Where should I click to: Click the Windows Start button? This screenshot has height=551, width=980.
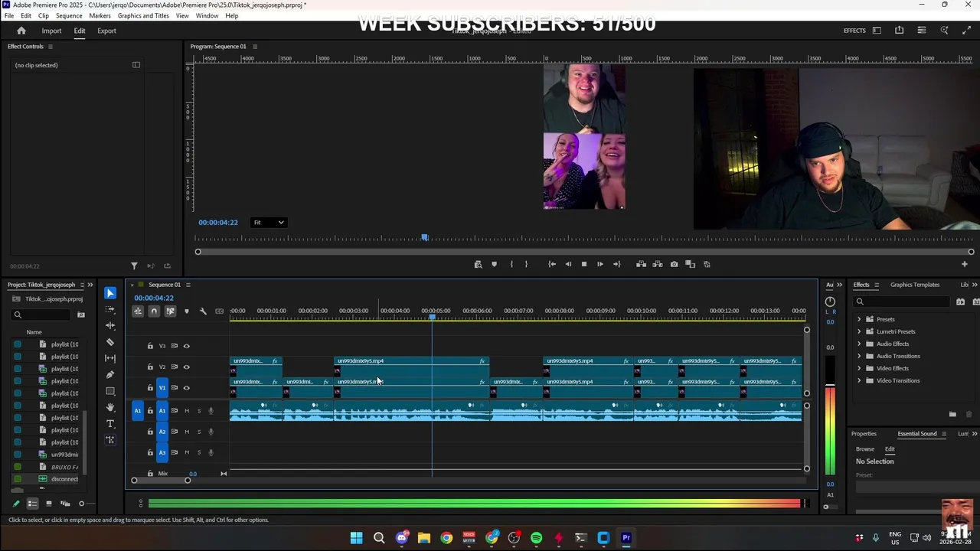pos(356,538)
